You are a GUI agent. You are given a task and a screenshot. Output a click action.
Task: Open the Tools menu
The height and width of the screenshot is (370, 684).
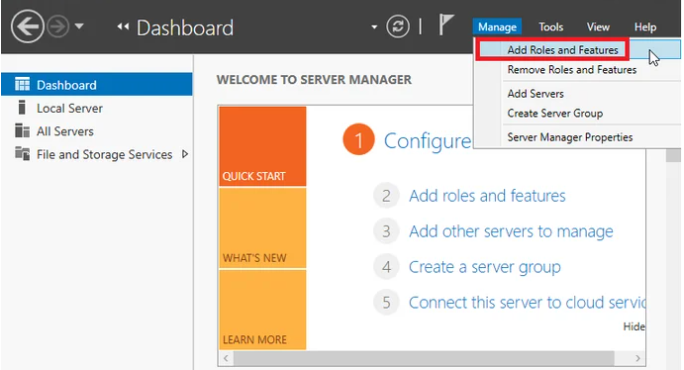pos(551,27)
